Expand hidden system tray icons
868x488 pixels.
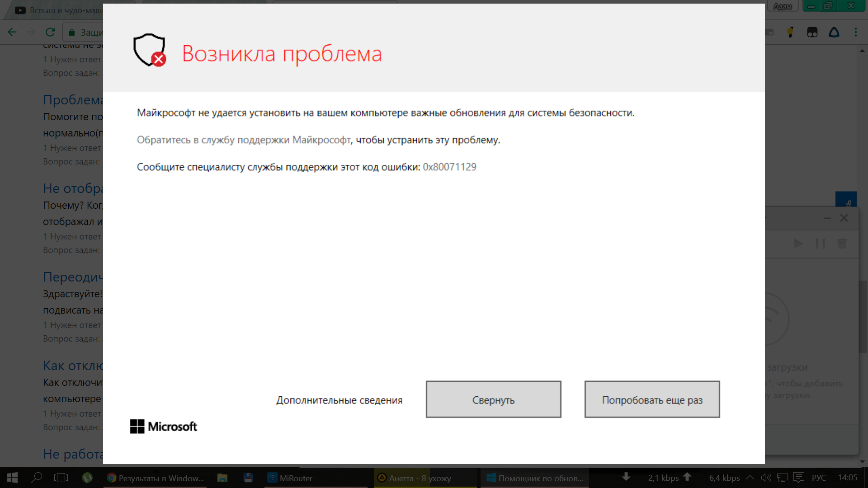tap(750, 478)
